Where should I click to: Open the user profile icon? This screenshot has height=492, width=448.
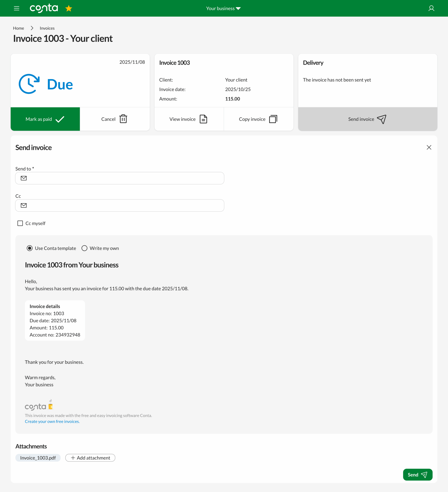(431, 8)
